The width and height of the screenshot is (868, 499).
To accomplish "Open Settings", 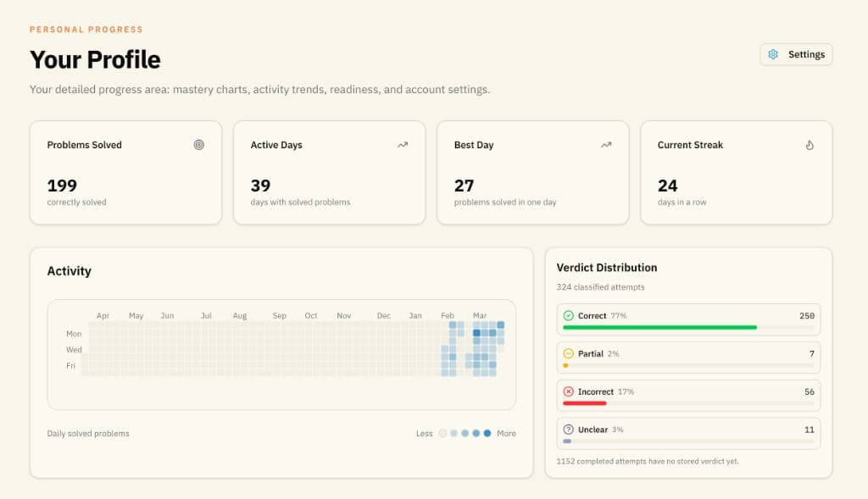I will pos(795,53).
